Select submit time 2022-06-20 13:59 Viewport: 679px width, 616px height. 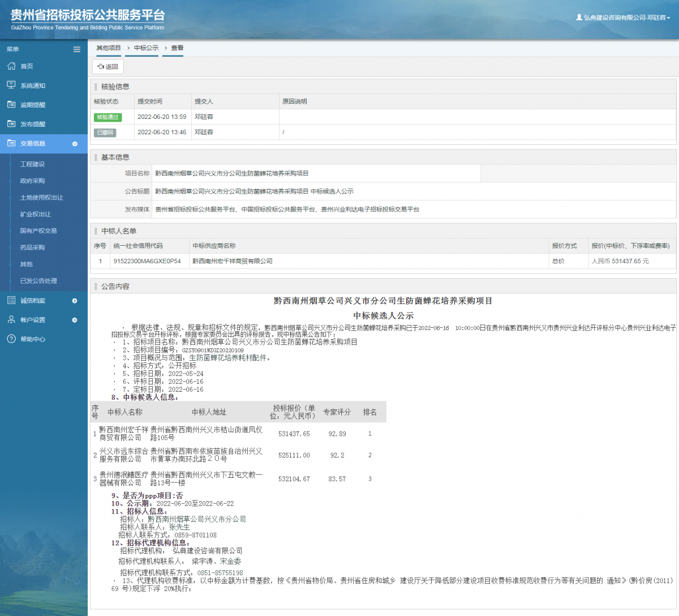(x=162, y=117)
